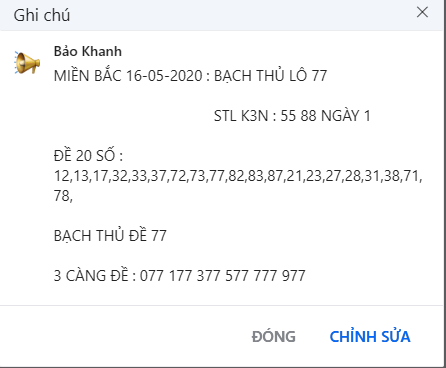Image resolution: width=446 pixels, height=368 pixels.
Task: Click the ĐỀ 20 SỐ heading text
Action: tap(88, 156)
